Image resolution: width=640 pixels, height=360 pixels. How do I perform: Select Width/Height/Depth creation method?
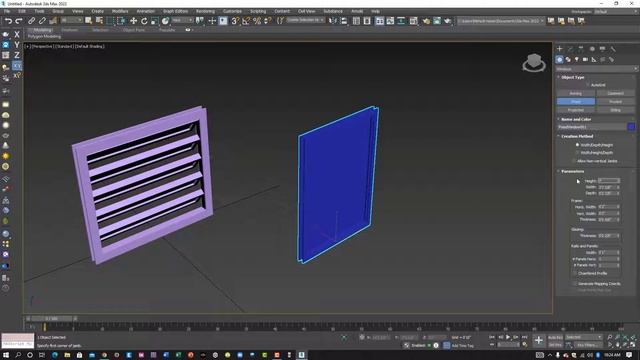[x=578, y=153]
